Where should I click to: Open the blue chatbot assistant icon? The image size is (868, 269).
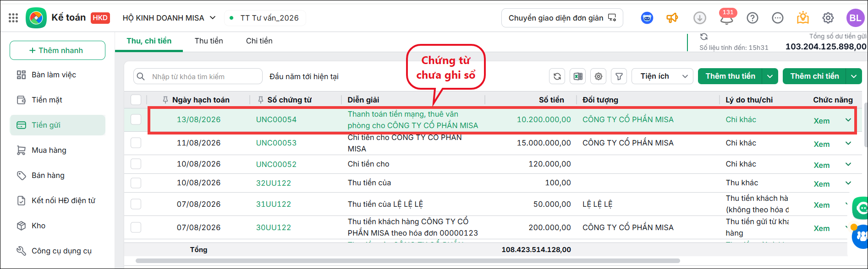(x=647, y=18)
